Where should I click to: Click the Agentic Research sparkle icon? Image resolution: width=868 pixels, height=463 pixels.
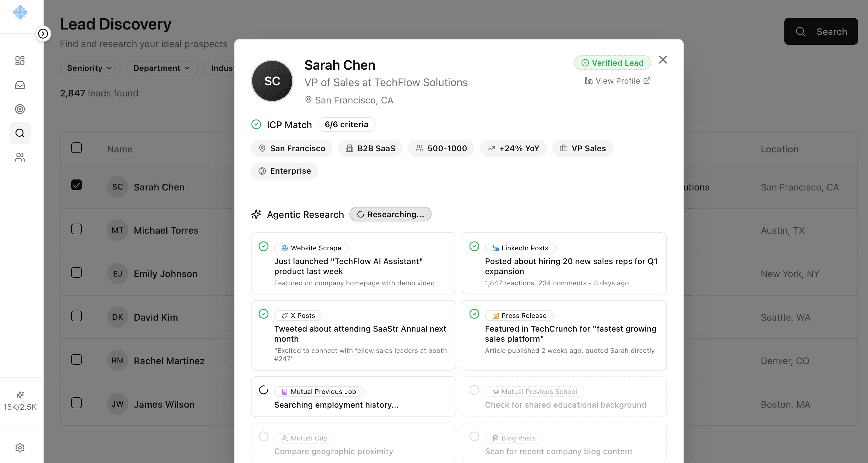256,214
